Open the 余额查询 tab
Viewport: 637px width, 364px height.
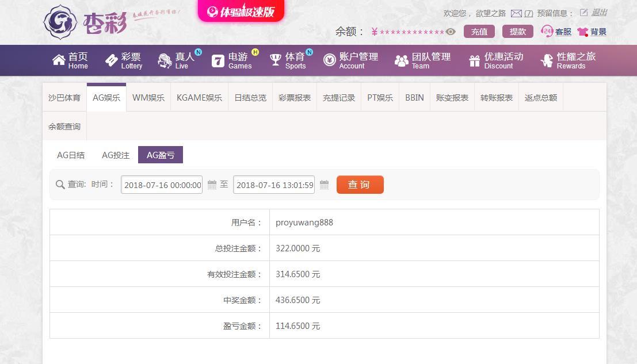click(64, 126)
